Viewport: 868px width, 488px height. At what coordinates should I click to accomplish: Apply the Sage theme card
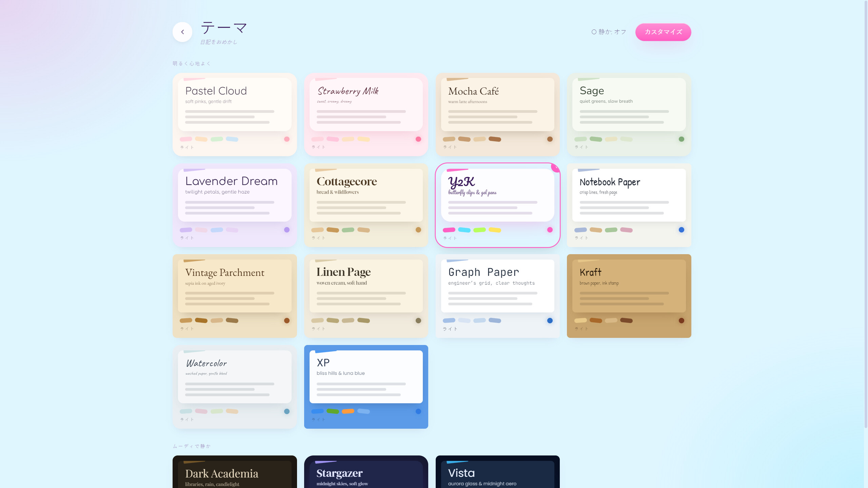[x=629, y=115]
